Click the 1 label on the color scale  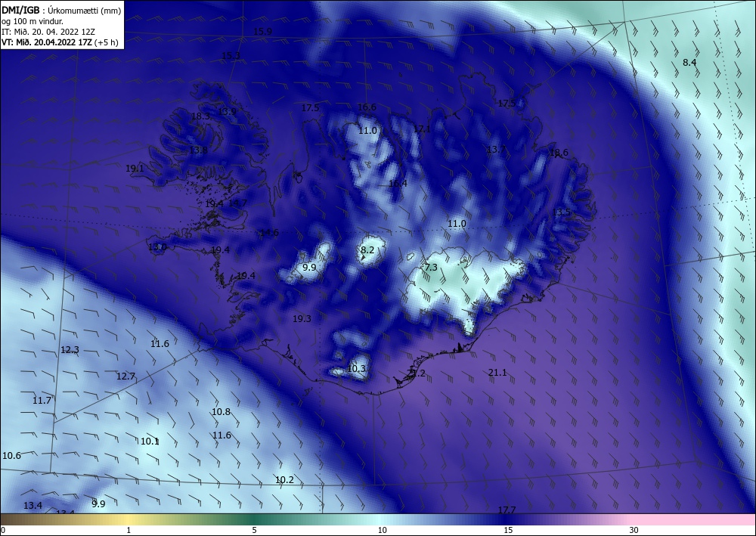point(129,530)
